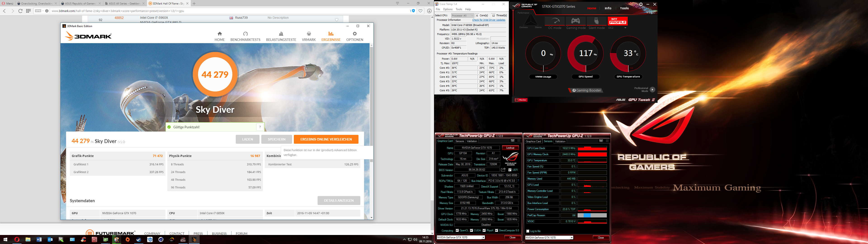Viewport: 868px width, 244px height.
Task: Click BIOS export share icon in GPU-Z
Action: (x=503, y=170)
